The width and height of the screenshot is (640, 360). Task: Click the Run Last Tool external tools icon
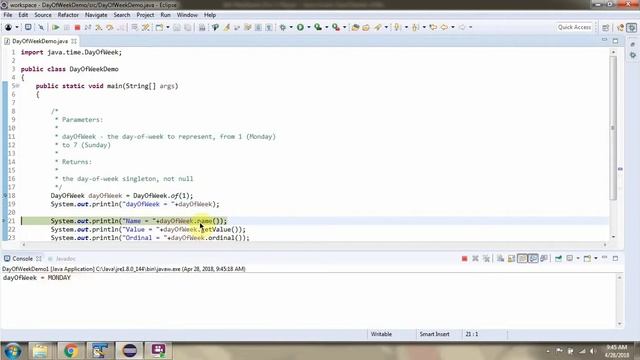[336, 27]
